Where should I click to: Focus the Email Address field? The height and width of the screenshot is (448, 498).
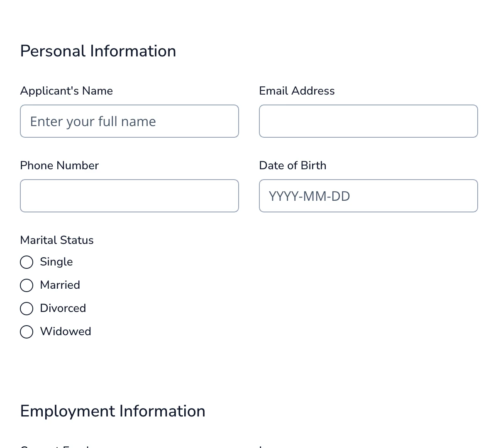[369, 121]
